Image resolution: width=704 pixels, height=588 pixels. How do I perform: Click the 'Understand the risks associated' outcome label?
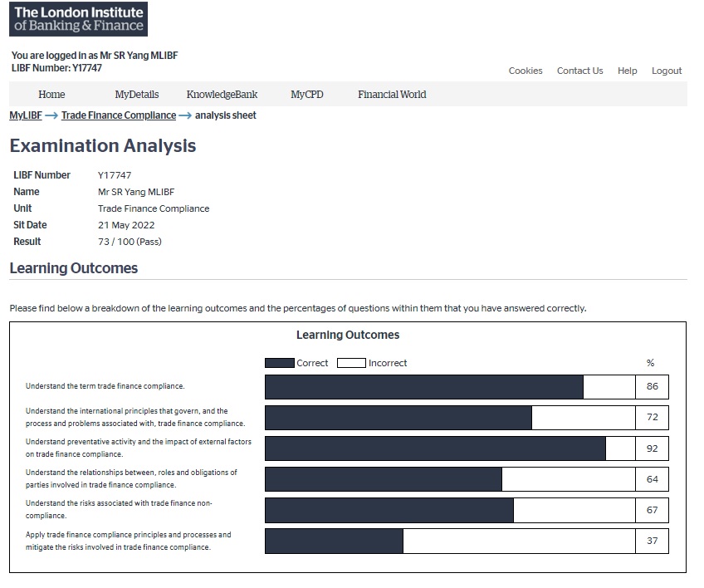pos(119,509)
